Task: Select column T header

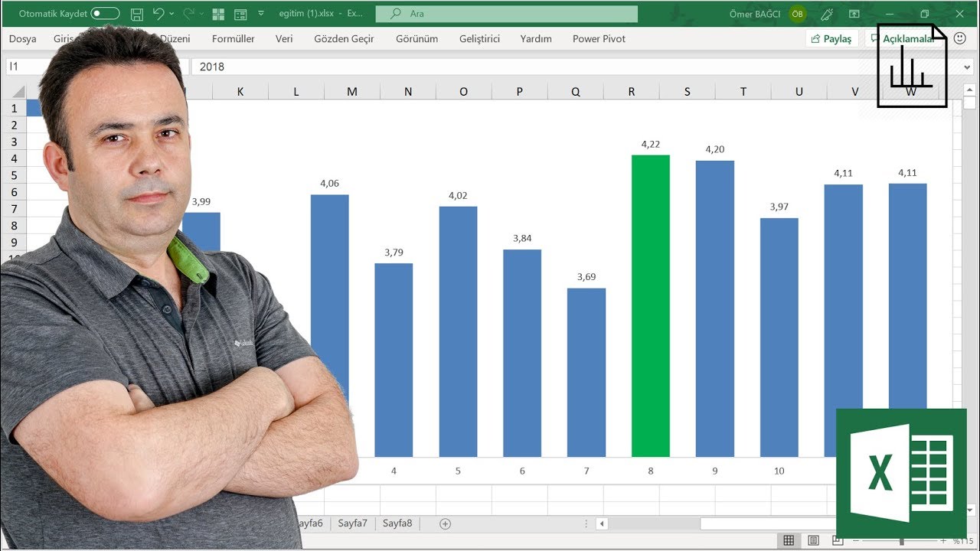Action: (x=743, y=92)
